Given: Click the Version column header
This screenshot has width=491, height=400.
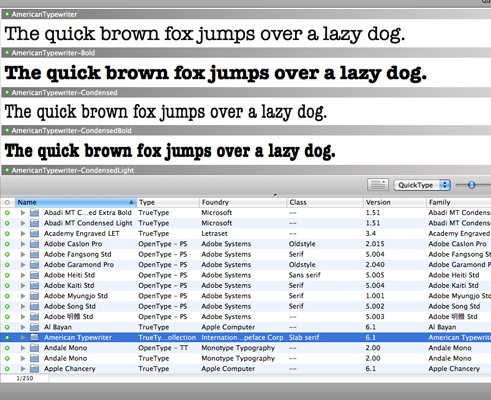Looking at the screenshot, I should 395,202.
